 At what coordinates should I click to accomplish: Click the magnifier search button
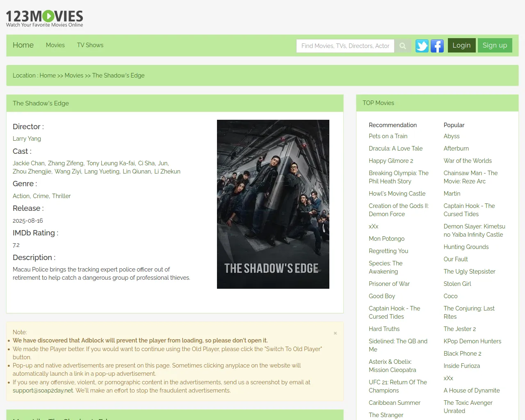[403, 46]
